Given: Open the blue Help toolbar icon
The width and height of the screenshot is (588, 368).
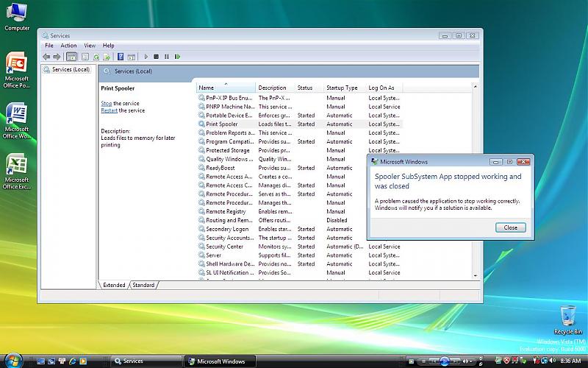Looking at the screenshot, I should [x=121, y=57].
